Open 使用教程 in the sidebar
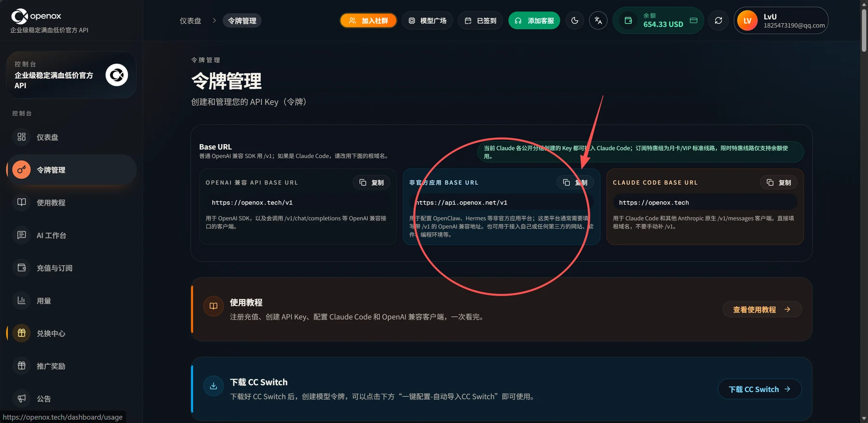This screenshot has height=423, width=868. coord(71,203)
